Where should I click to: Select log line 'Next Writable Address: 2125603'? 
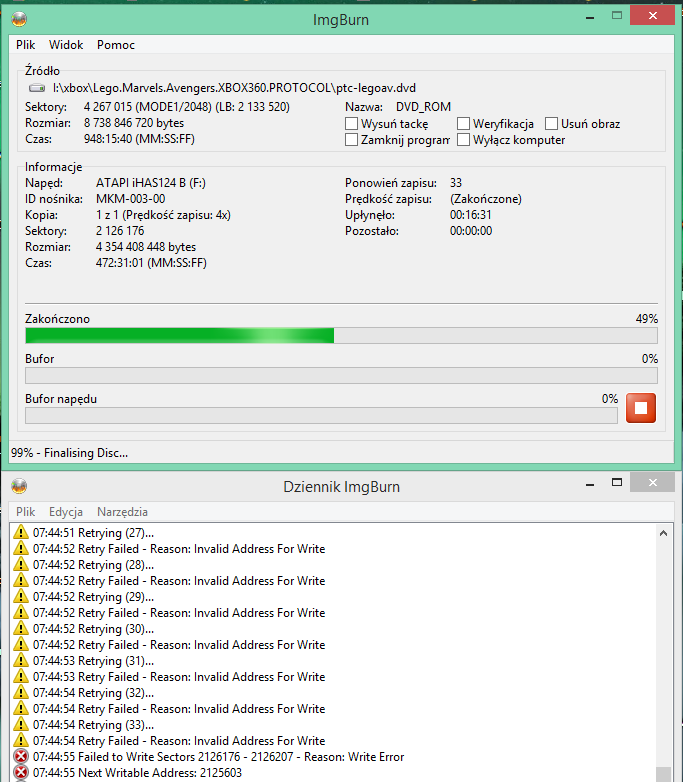pyautogui.click(x=137, y=773)
